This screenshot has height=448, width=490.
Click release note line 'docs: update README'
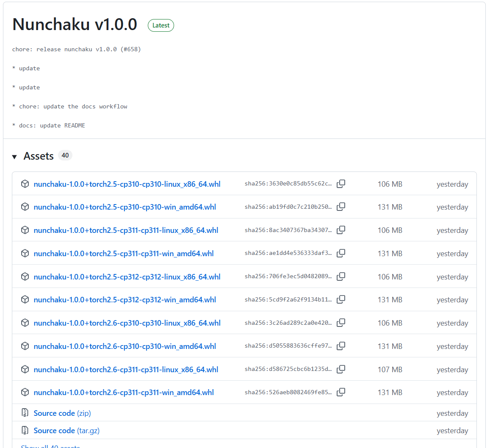tap(52, 126)
